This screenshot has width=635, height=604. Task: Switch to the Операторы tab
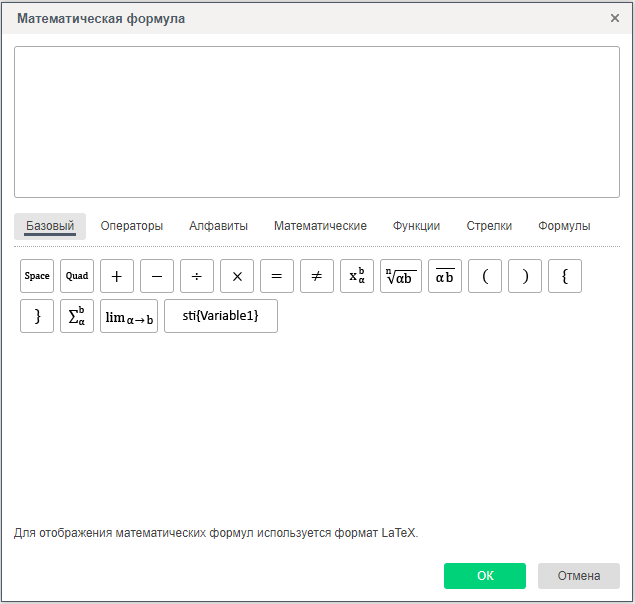(131, 226)
